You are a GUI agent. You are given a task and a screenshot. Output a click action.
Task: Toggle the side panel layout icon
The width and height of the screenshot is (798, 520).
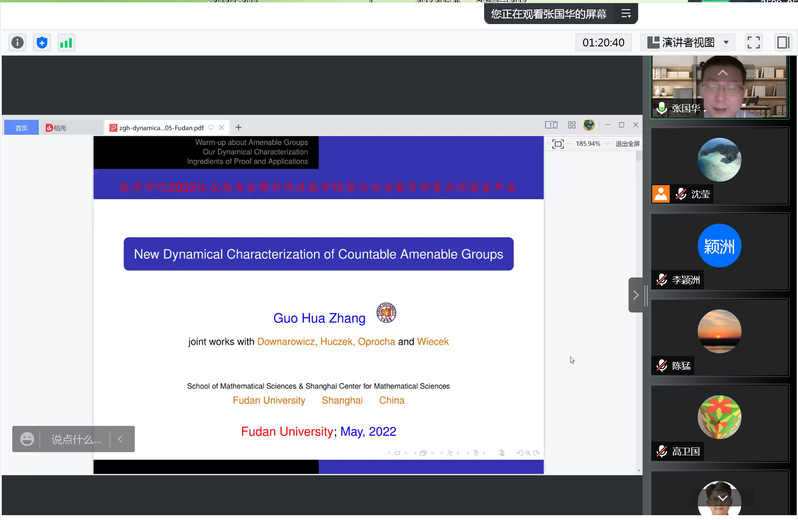(x=782, y=42)
